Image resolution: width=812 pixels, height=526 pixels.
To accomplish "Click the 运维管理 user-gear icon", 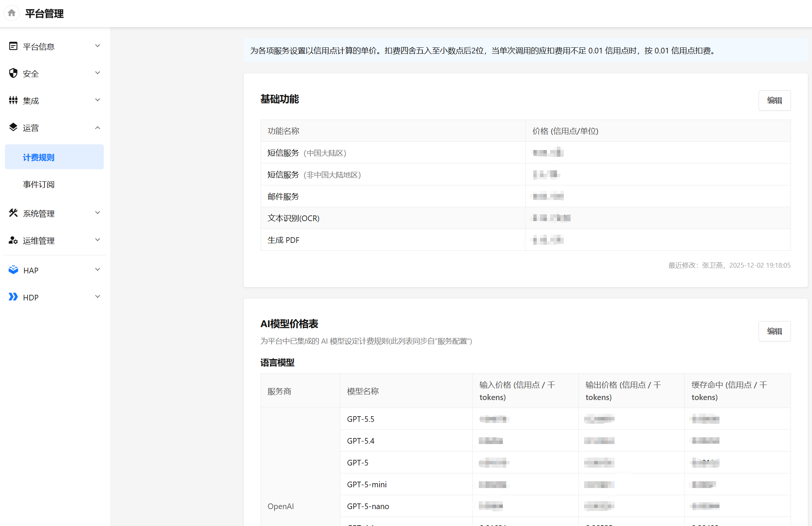I will [x=13, y=240].
